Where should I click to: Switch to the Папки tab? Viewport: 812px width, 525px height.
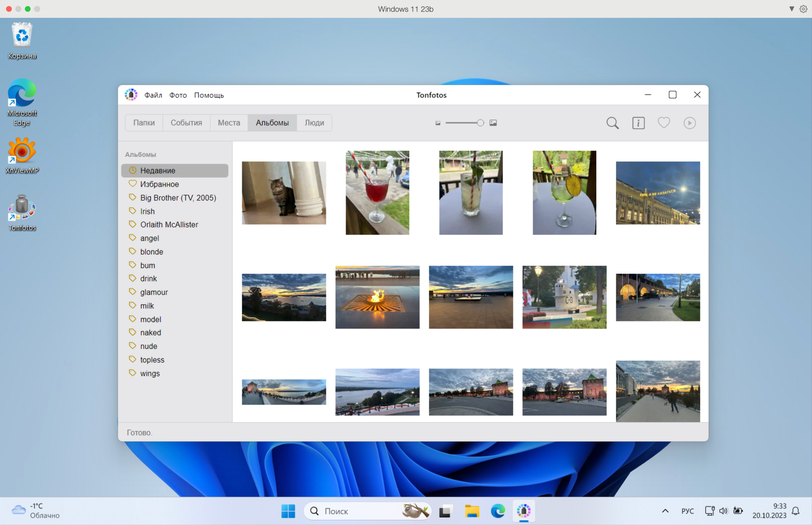pyautogui.click(x=144, y=123)
